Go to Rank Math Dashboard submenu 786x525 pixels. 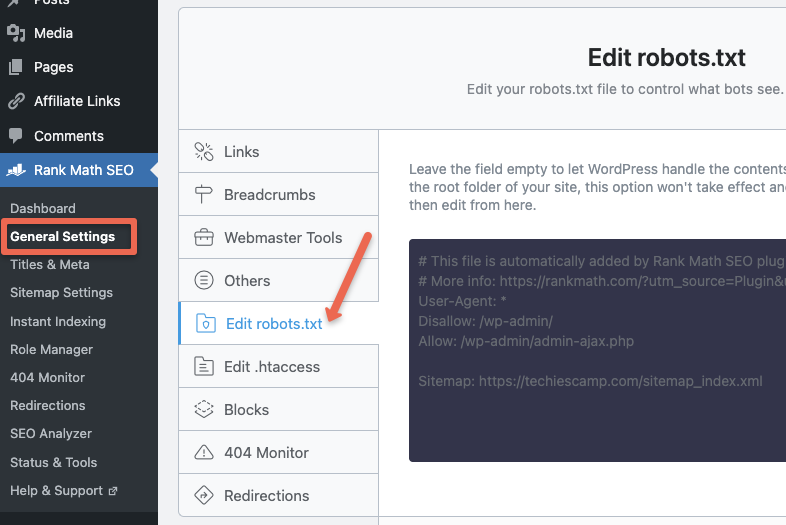pyautogui.click(x=43, y=208)
